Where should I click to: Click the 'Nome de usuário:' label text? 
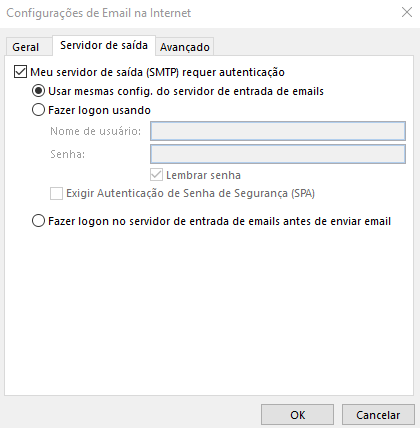coord(96,131)
